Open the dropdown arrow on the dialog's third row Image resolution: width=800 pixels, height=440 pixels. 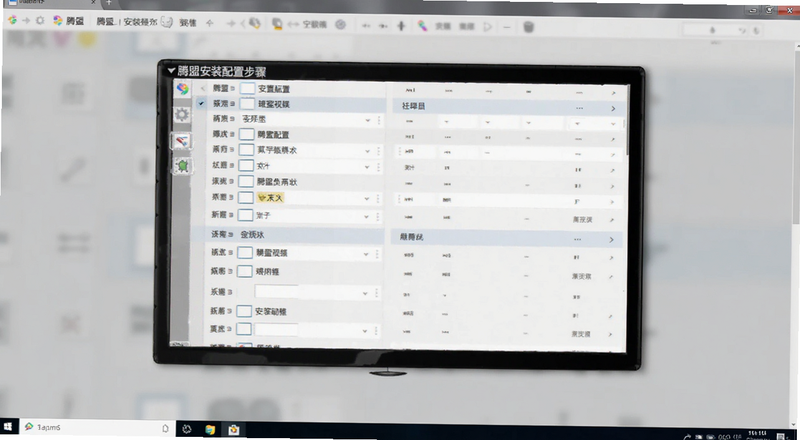pos(367,120)
